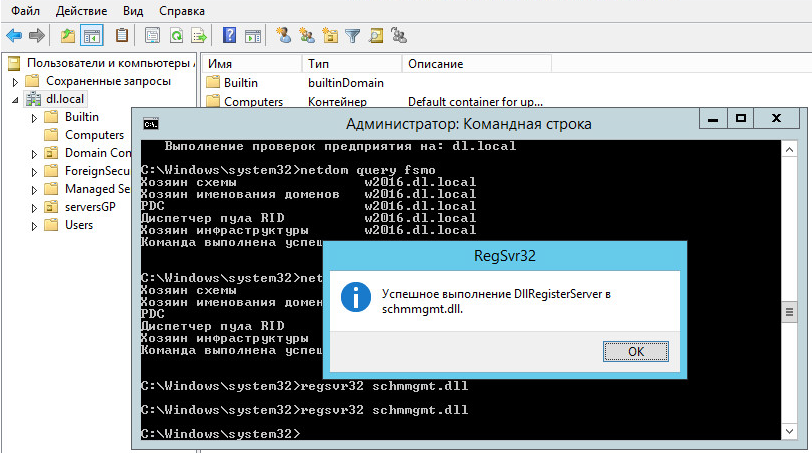Click the builtinDomain type cell
This screenshot has width=812, height=453.
346,83
